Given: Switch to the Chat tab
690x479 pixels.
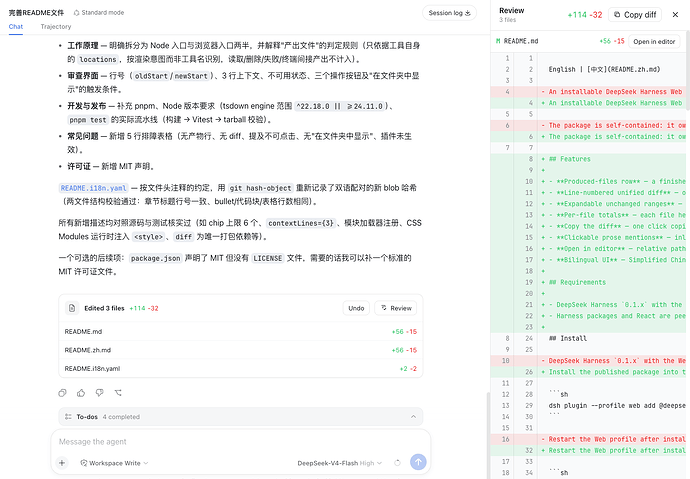Looking at the screenshot, I should pos(16,26).
